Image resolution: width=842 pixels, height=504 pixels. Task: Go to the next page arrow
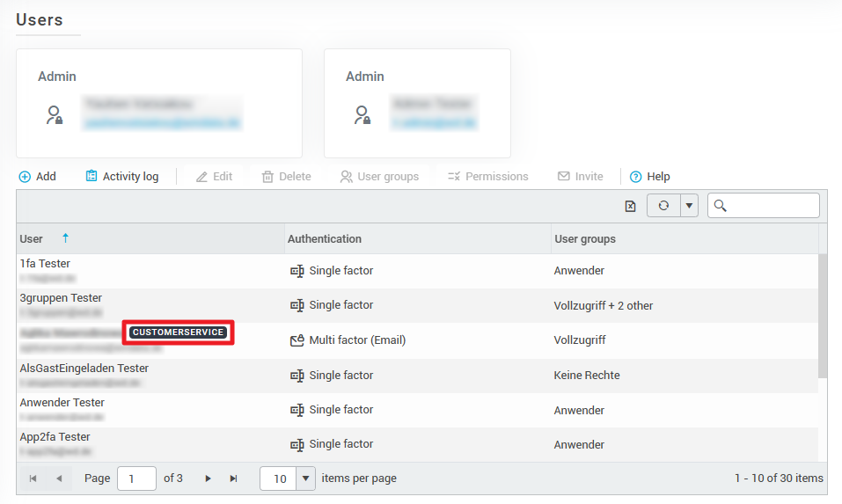point(209,478)
